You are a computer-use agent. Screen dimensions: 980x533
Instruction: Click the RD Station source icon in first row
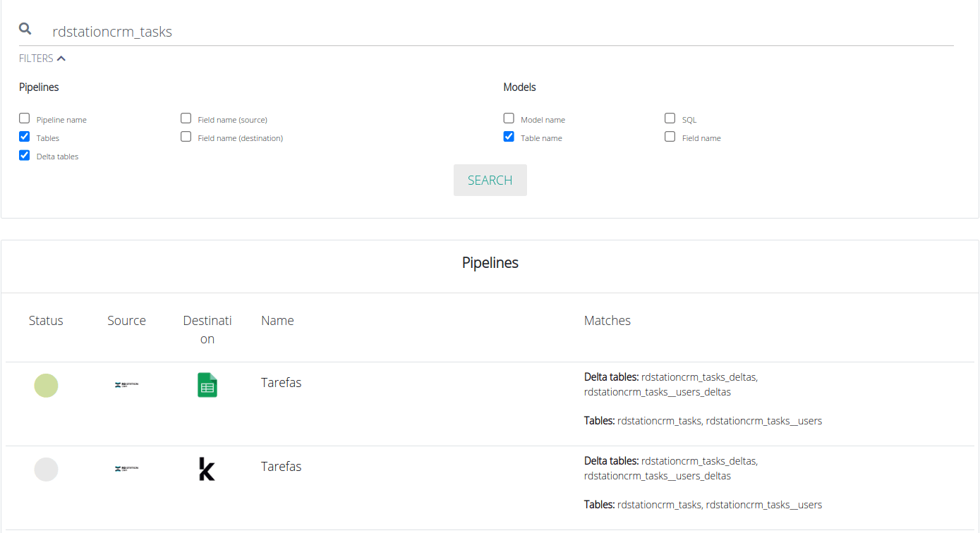126,385
